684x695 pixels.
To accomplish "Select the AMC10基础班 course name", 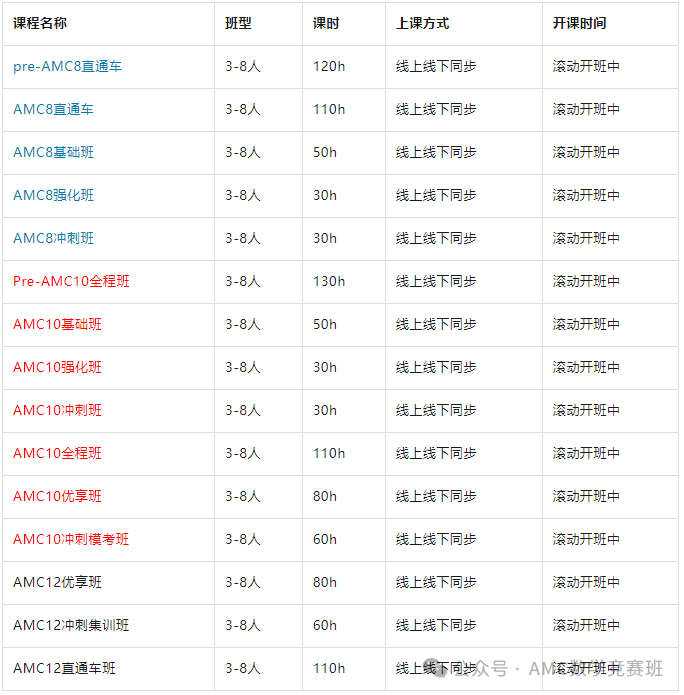I will click(x=57, y=324).
